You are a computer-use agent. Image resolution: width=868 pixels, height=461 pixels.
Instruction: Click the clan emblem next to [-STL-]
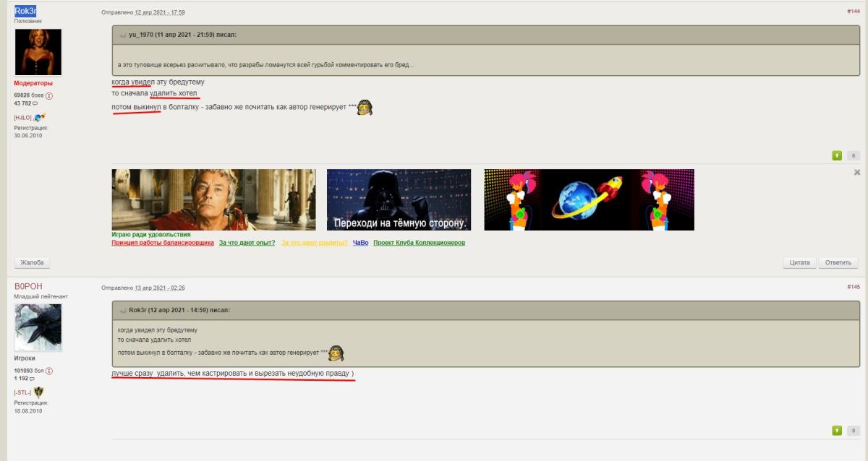coord(39,392)
